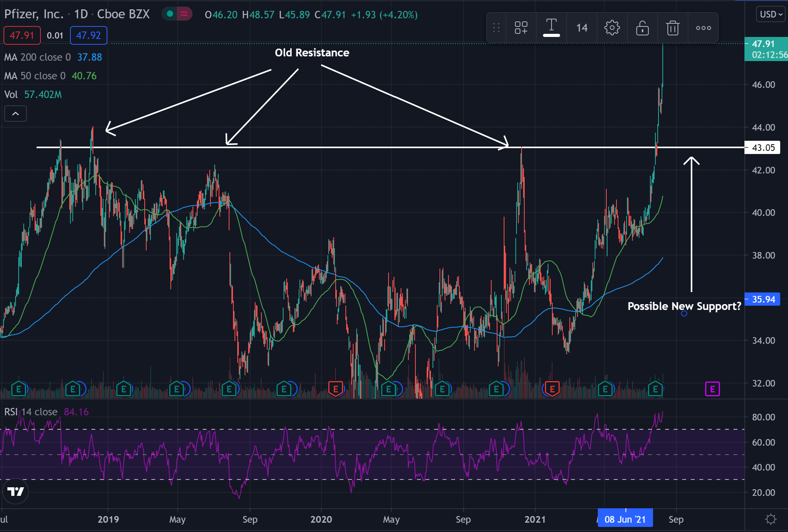Open the magenta future earnings E marker
This screenshot has width=788, height=532.
[x=713, y=389]
